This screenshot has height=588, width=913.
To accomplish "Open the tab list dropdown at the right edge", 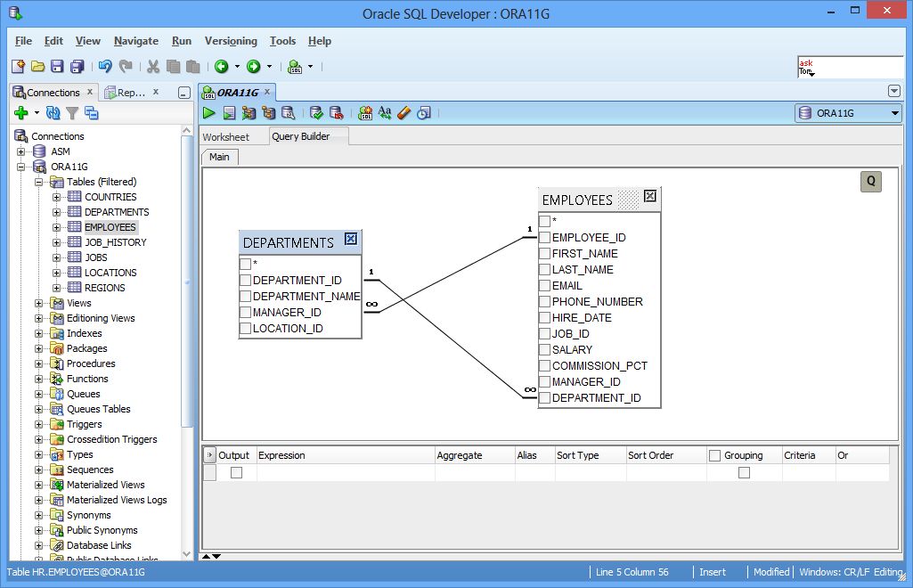I will pos(894,92).
